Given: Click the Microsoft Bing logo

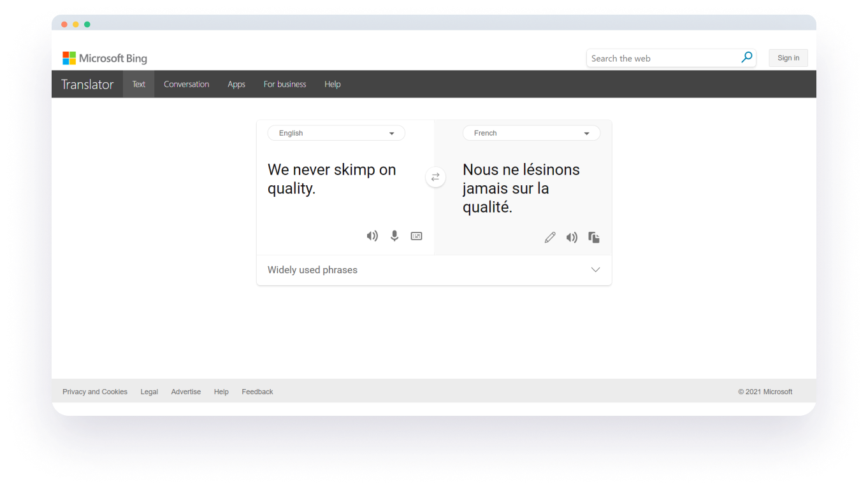Looking at the screenshot, I should tap(105, 58).
